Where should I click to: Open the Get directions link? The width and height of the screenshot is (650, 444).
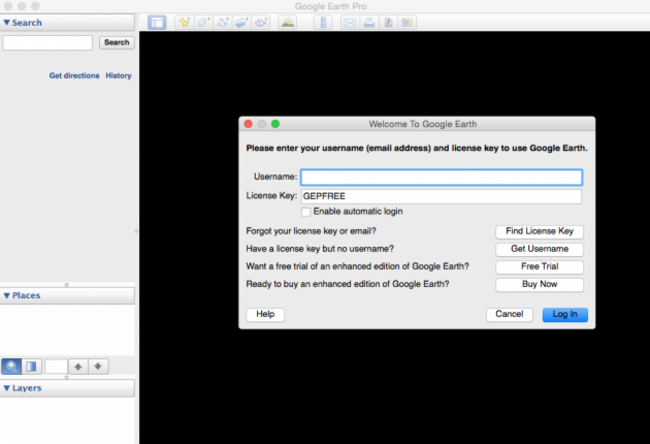[x=74, y=76]
